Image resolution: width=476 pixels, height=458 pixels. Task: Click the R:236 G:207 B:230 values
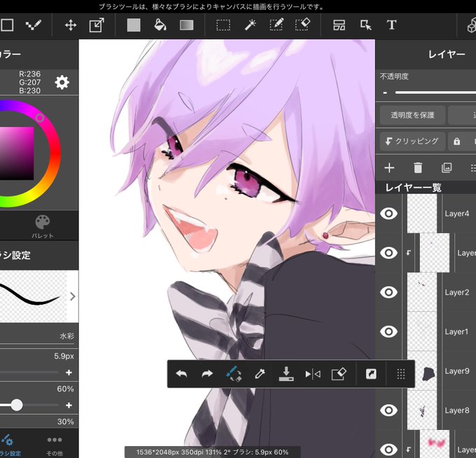coord(29,83)
